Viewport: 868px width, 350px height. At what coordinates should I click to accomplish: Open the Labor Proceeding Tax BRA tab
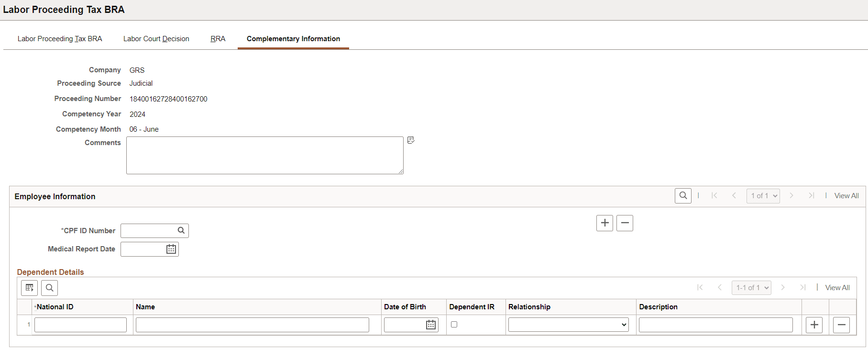tap(60, 39)
